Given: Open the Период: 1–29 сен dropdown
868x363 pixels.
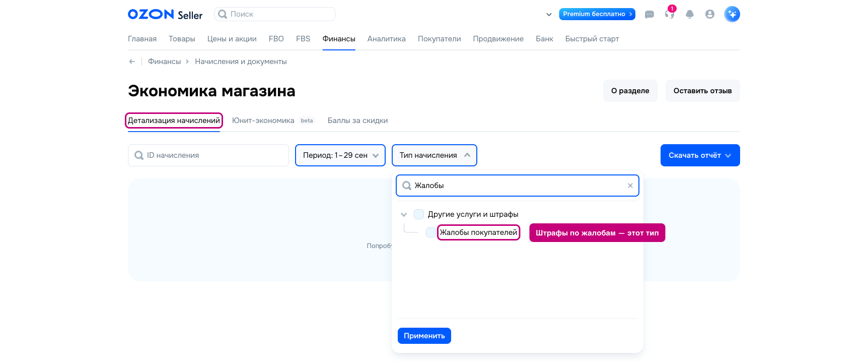Looking at the screenshot, I should (340, 155).
